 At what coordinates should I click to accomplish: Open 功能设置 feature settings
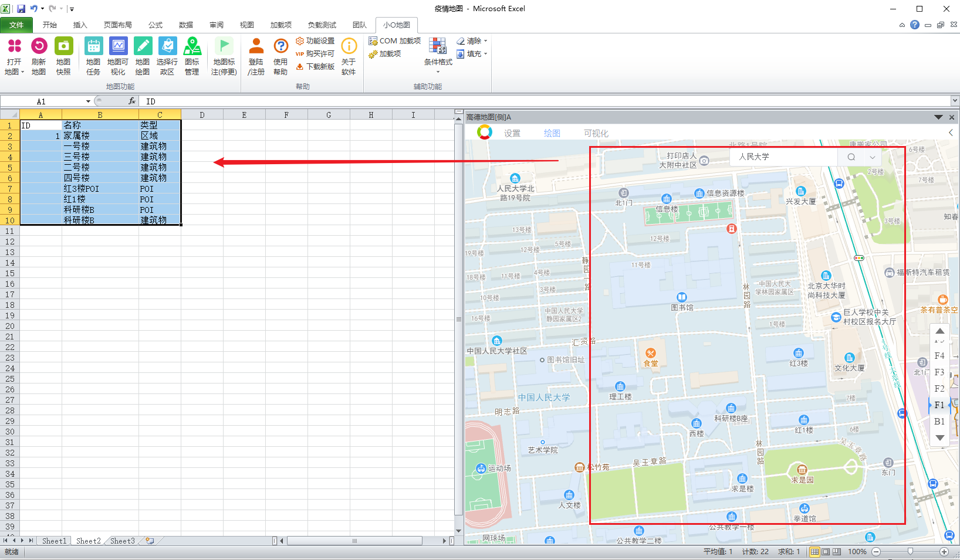click(x=315, y=41)
